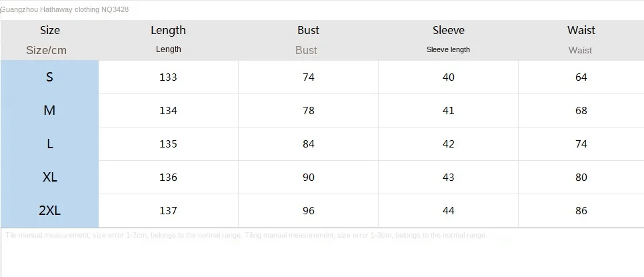Click the L size row label
Image resolution: width=644 pixels, height=277 pixels.
tap(49, 144)
